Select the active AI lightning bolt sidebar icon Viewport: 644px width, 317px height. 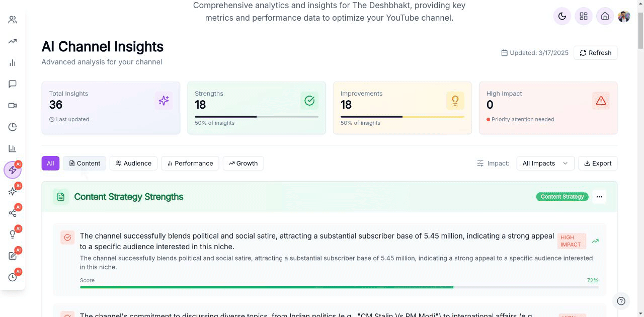click(13, 170)
